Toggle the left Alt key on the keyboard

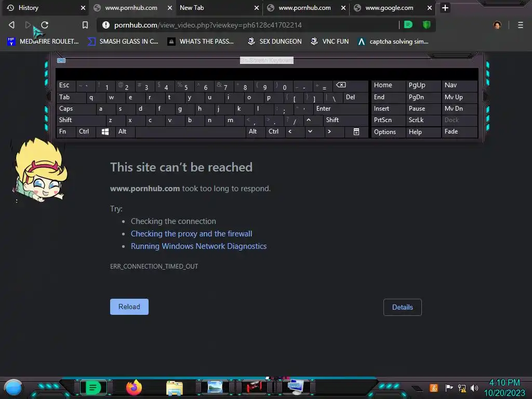[x=125, y=131]
